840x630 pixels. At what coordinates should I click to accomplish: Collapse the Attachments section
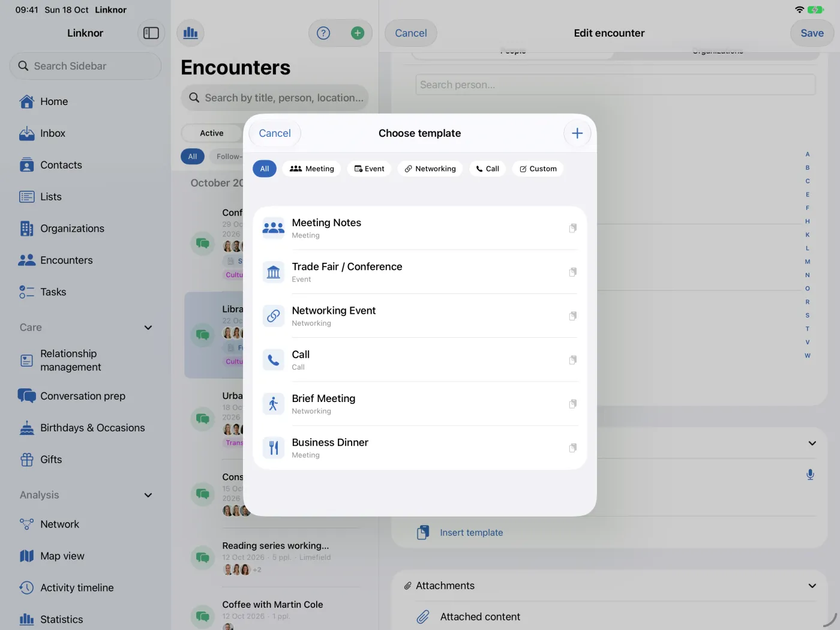tap(812, 586)
